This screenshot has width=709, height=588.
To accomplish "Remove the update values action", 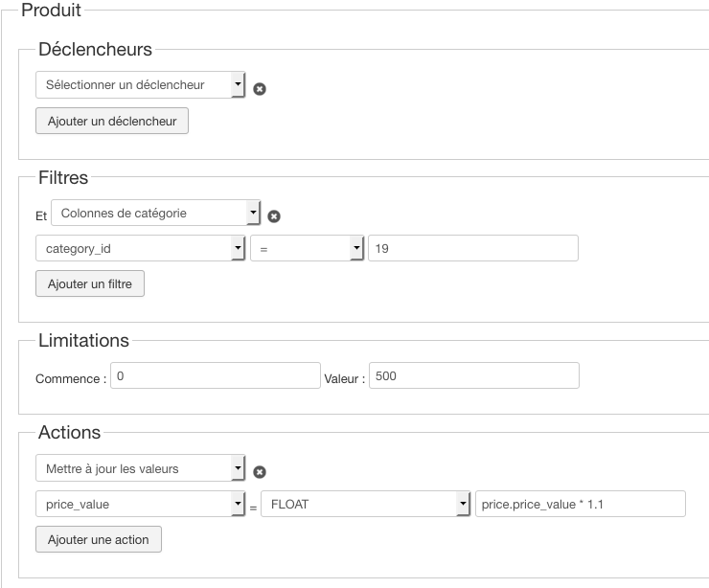I will (x=260, y=472).
